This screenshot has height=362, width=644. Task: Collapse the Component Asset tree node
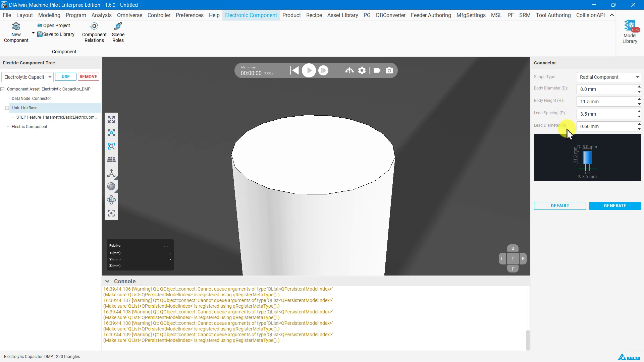tap(3, 89)
